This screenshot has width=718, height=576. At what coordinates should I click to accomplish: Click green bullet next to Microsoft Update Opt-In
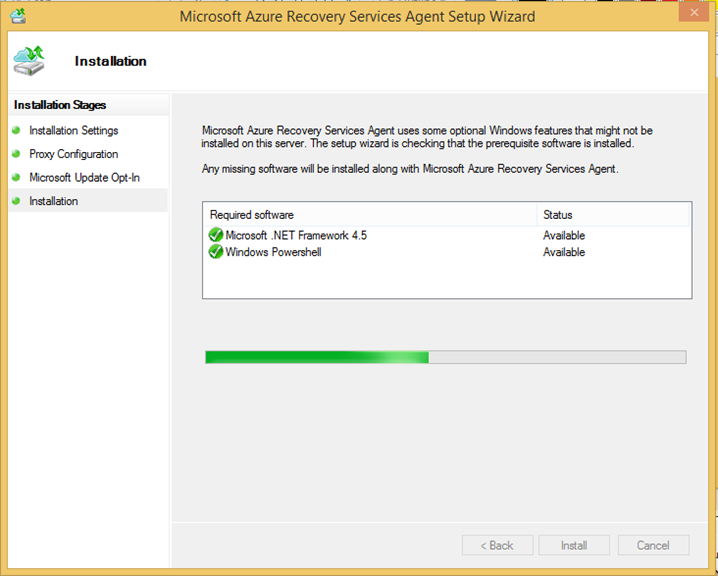coord(16,177)
